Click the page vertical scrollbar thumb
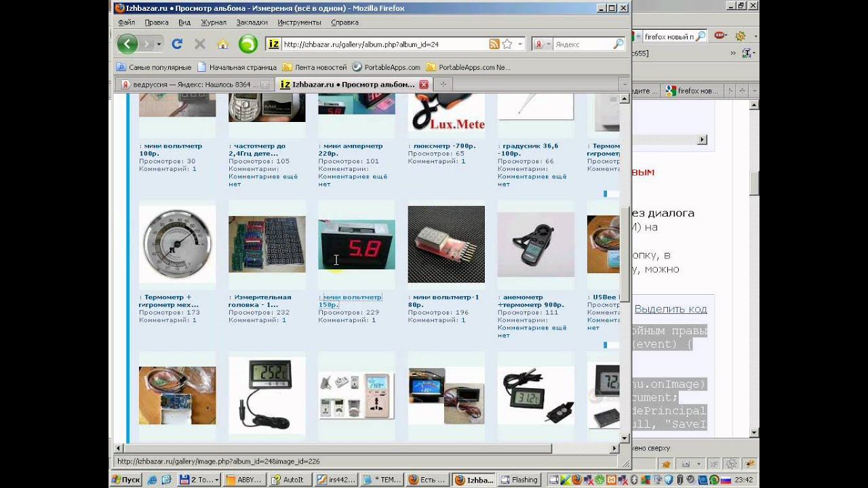 [625, 254]
